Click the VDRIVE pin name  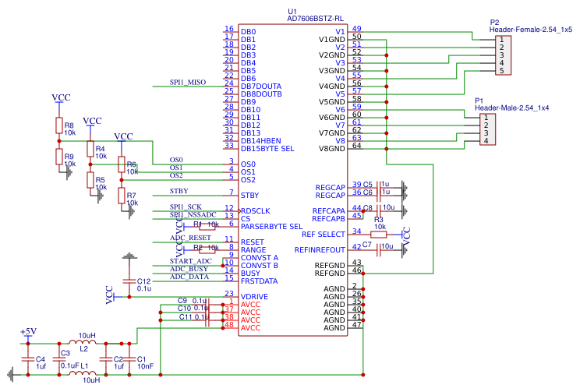[x=254, y=297]
